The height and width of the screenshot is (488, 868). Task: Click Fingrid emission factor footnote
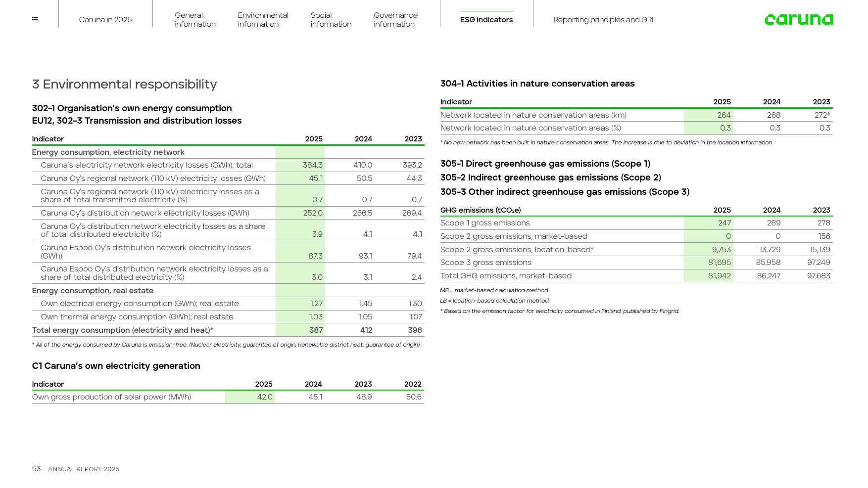click(560, 311)
